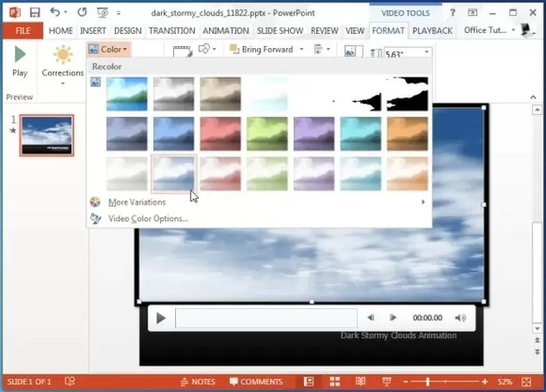Toggle the Notes pane

point(197,382)
